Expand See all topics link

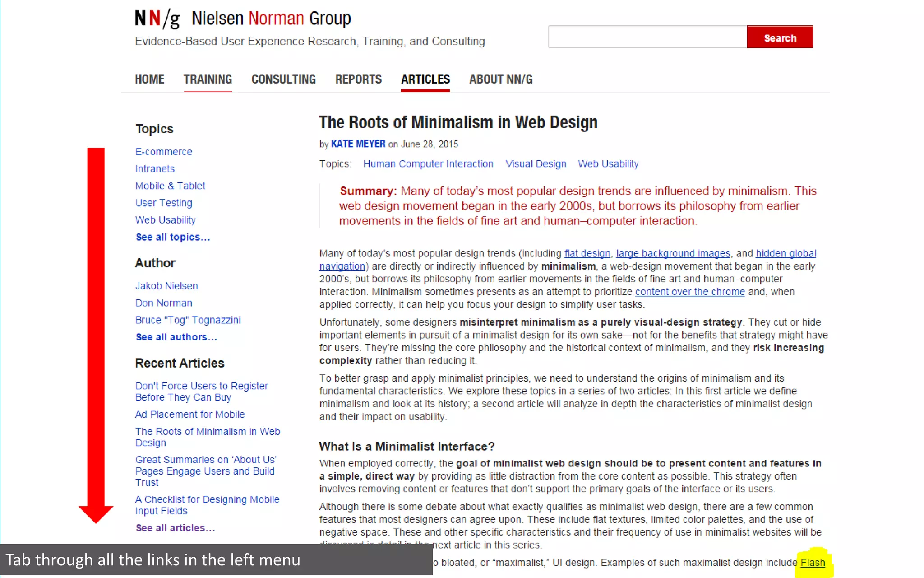173,237
